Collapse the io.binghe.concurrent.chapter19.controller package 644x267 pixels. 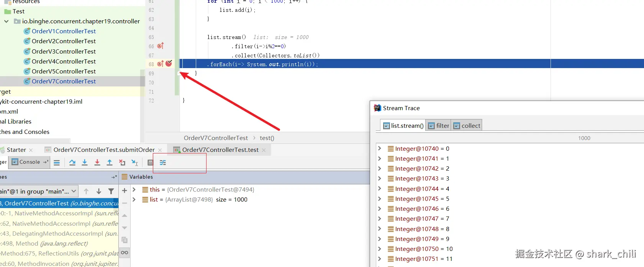pos(6,21)
